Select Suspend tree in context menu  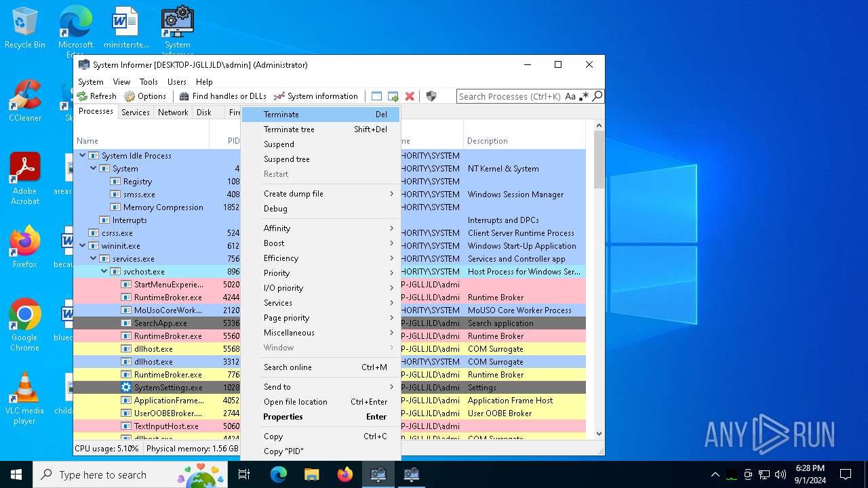pos(321,159)
